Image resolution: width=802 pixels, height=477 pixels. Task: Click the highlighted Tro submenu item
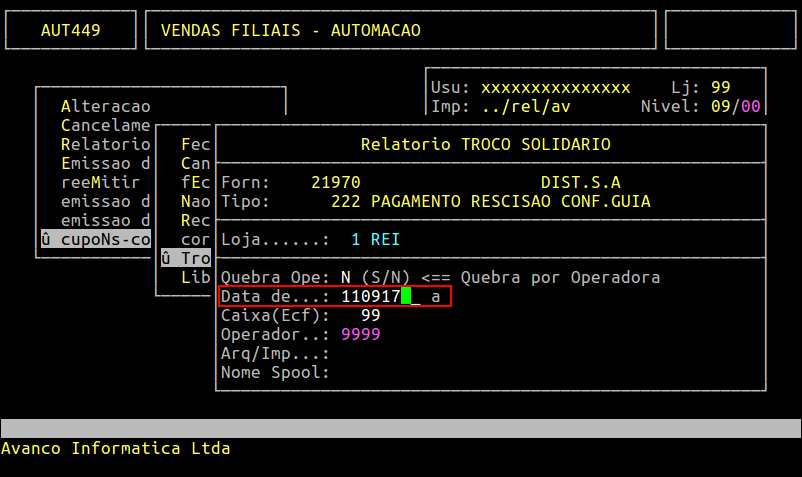[x=187, y=259]
